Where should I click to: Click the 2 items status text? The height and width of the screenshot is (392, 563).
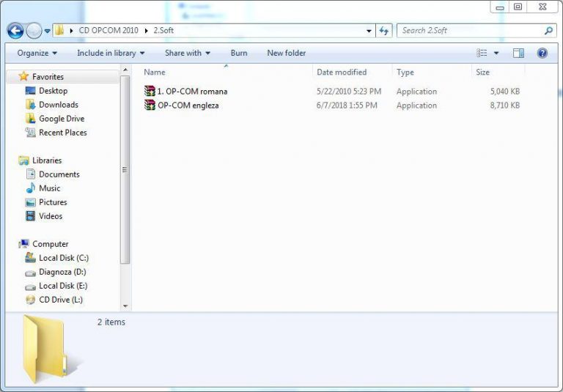point(111,322)
